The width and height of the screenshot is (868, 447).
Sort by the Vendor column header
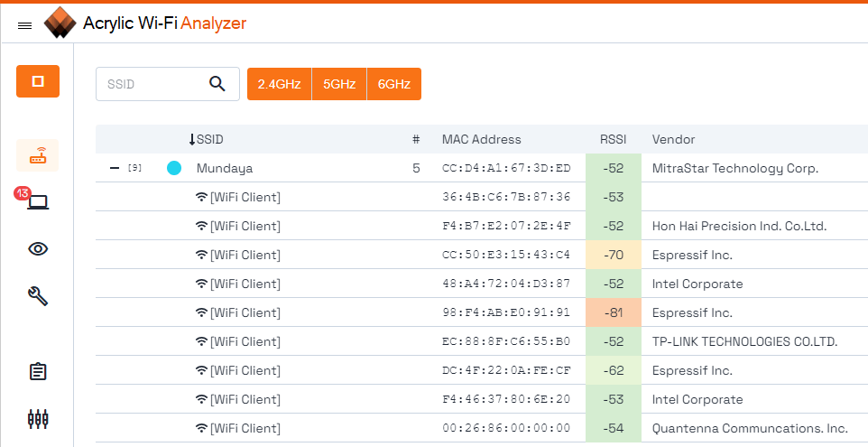pos(673,140)
